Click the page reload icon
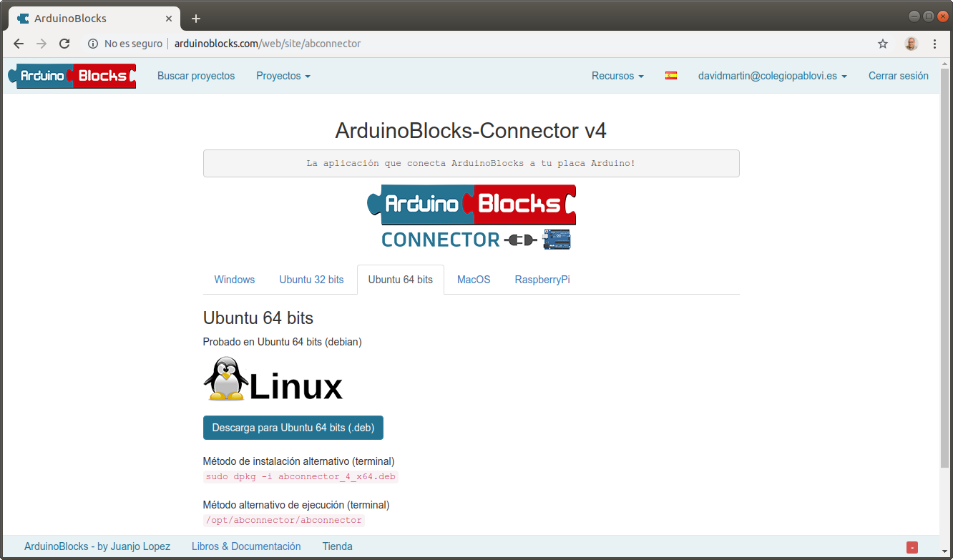 (x=64, y=44)
